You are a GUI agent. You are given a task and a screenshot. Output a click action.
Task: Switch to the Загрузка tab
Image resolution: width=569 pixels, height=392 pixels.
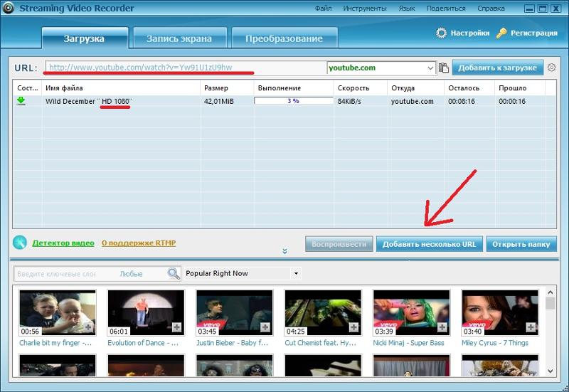pos(85,38)
